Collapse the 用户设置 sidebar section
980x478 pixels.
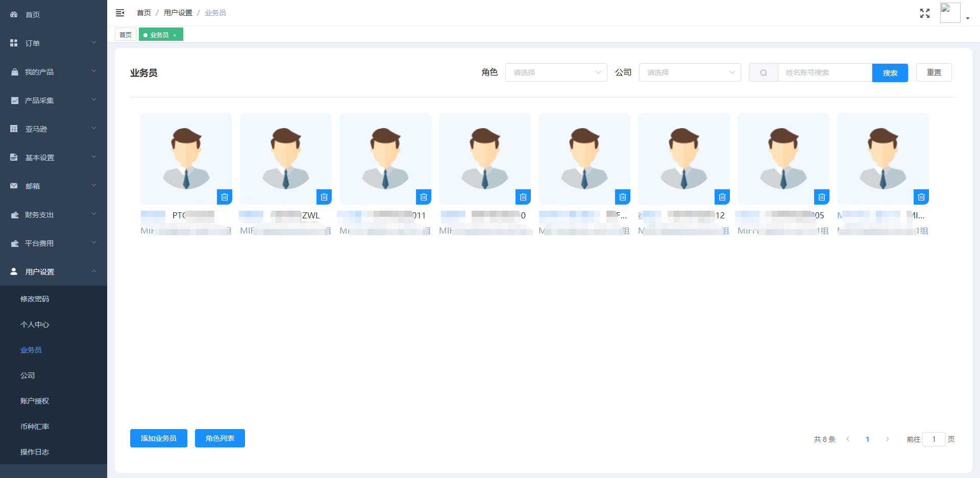click(x=54, y=272)
